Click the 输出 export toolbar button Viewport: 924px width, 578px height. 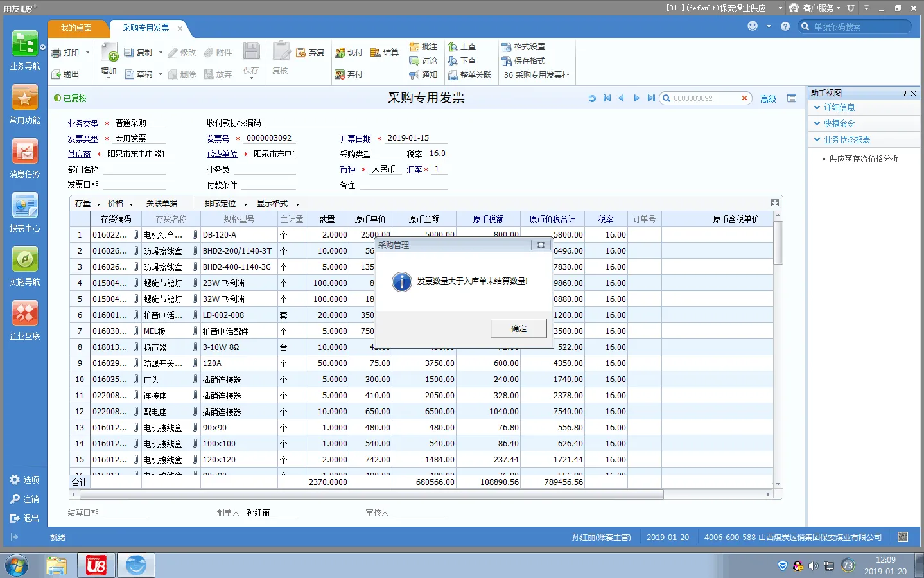click(x=65, y=74)
